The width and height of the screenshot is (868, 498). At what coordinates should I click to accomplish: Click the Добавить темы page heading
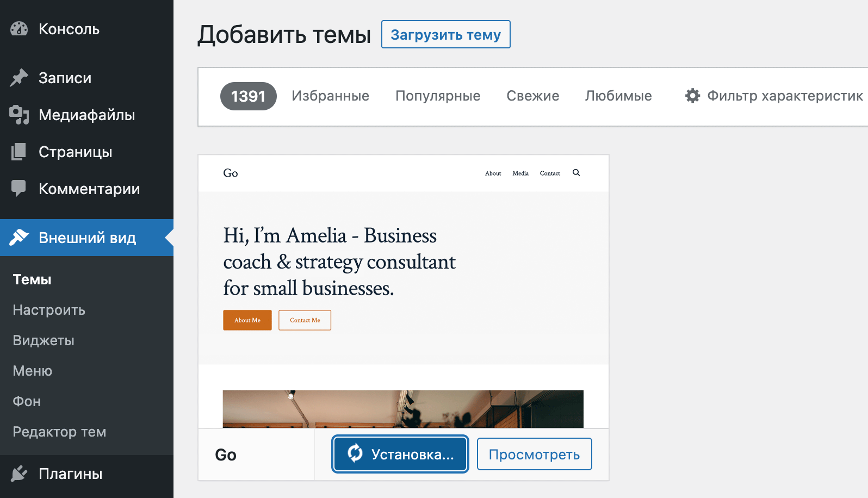[x=284, y=35]
